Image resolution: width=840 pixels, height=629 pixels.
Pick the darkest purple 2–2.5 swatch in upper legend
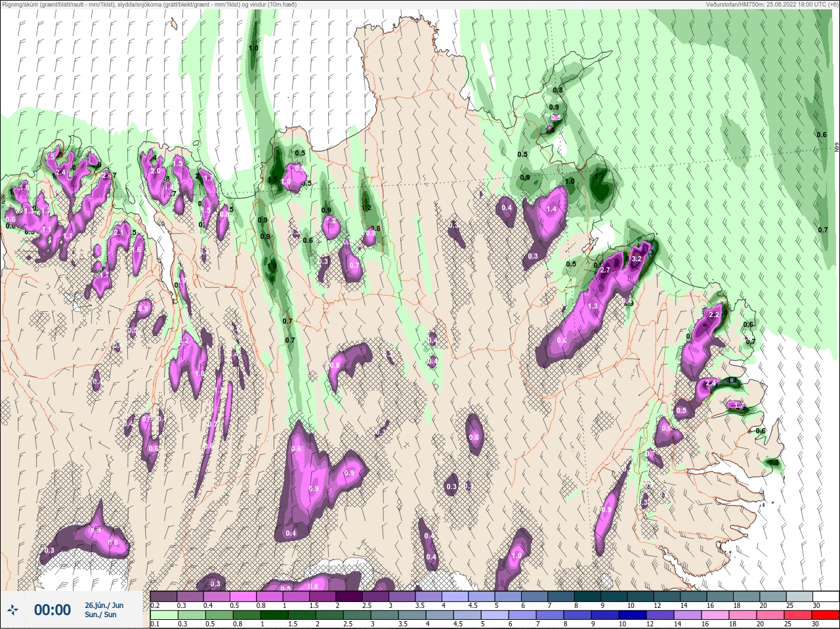(349, 596)
